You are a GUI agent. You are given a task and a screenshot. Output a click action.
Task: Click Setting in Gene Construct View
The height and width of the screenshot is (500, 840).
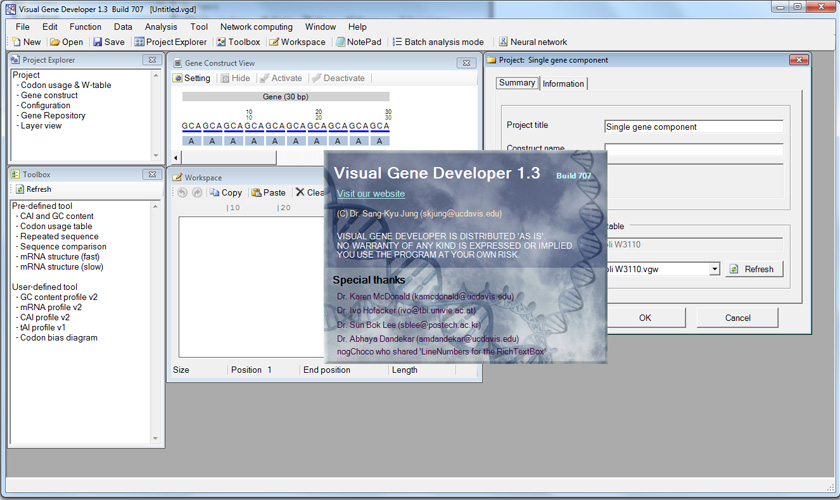(192, 78)
